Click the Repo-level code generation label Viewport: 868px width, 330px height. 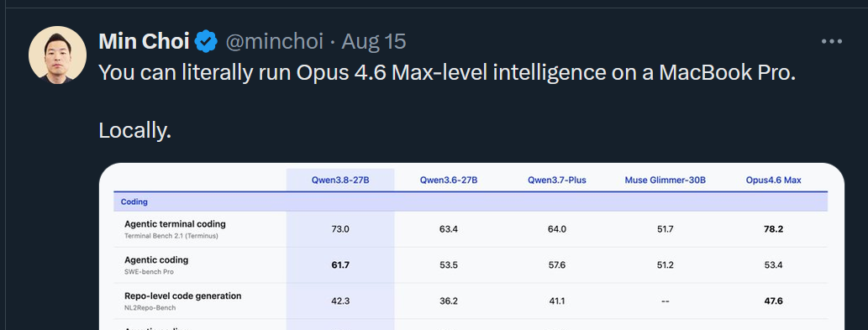(x=182, y=296)
